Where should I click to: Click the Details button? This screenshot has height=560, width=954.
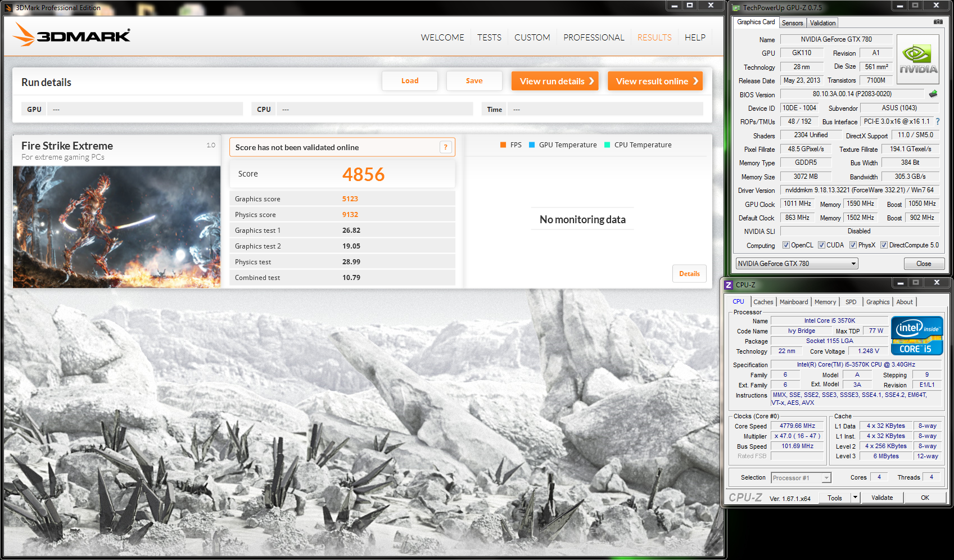pyautogui.click(x=689, y=274)
